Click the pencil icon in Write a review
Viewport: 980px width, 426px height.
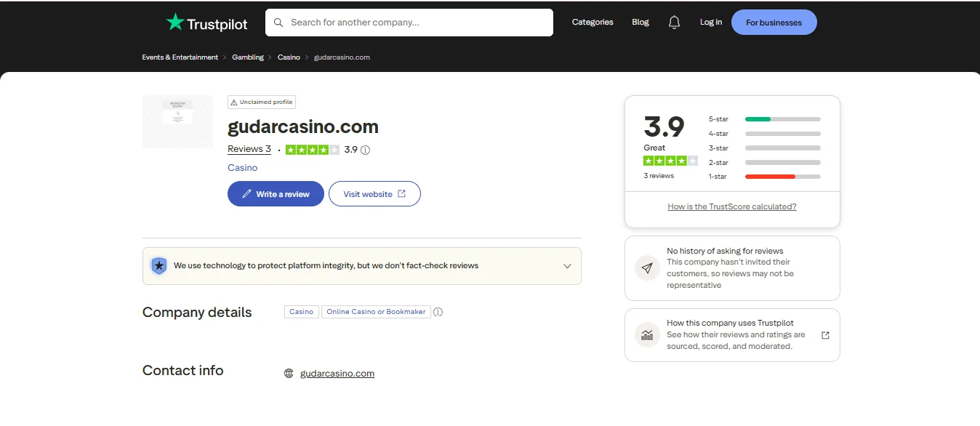[x=246, y=194]
